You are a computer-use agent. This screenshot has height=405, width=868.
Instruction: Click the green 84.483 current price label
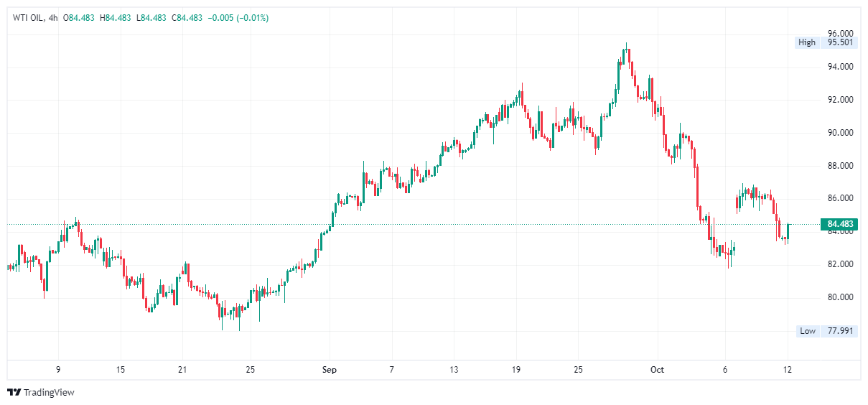pos(840,224)
